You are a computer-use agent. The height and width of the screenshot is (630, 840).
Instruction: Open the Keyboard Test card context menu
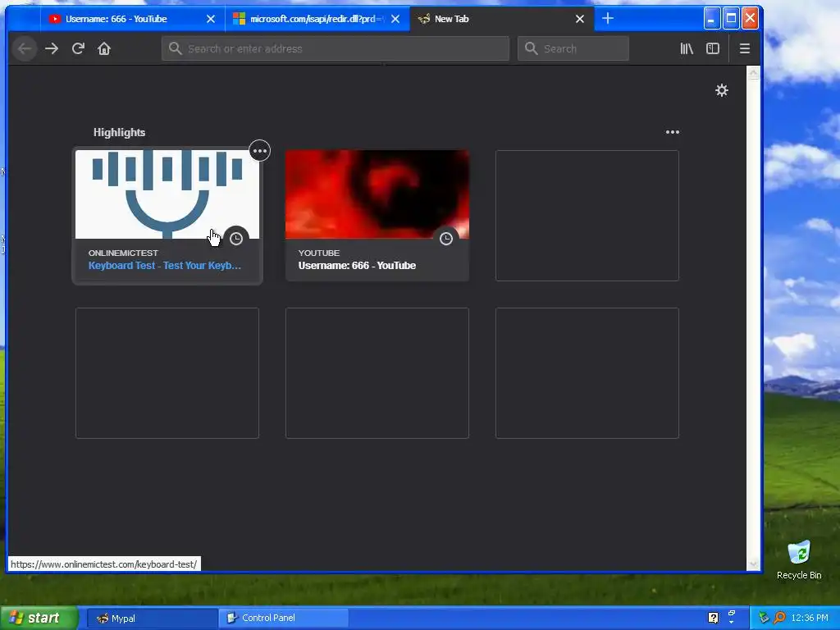coord(260,151)
